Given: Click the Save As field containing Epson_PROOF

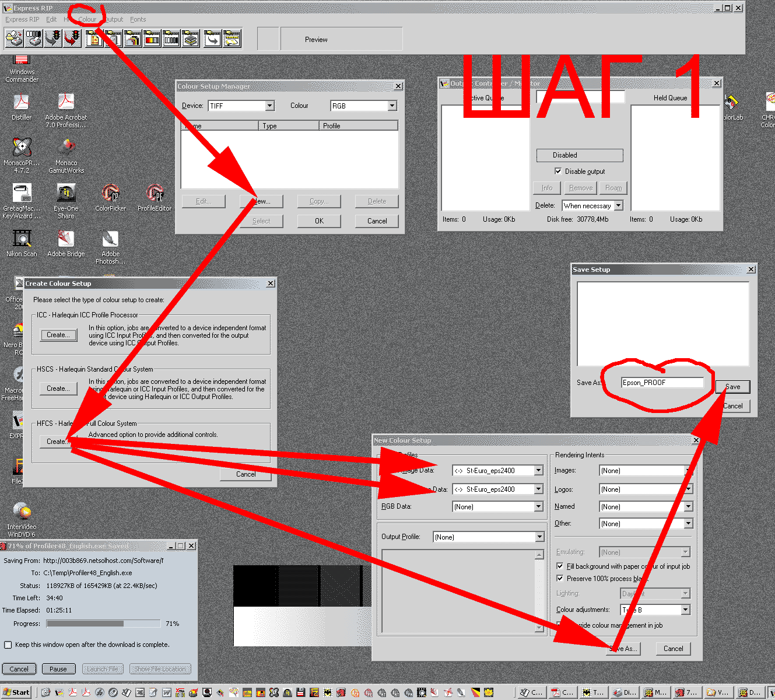Looking at the screenshot, I should coord(662,383).
